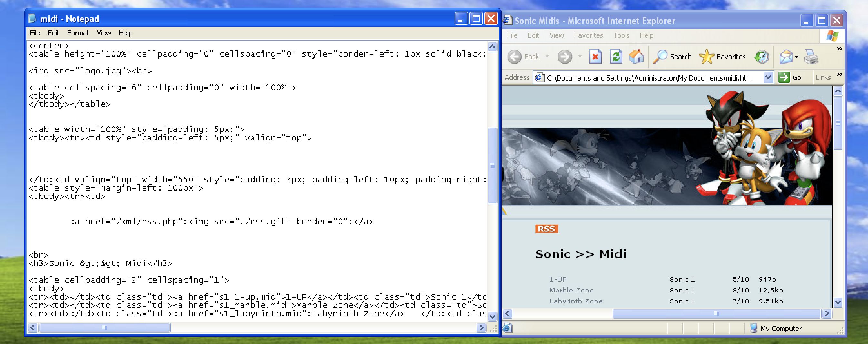Open Internet Explorer's View menu

[556, 36]
